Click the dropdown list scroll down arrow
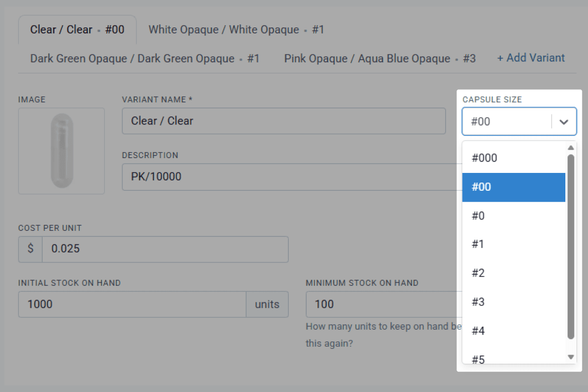Image resolution: width=588 pixels, height=392 pixels. tap(571, 357)
